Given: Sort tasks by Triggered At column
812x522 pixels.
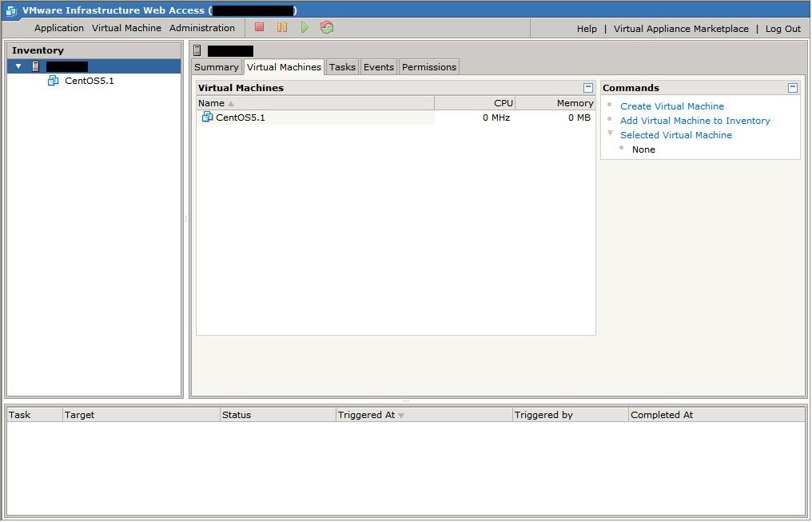Looking at the screenshot, I should click(x=367, y=415).
